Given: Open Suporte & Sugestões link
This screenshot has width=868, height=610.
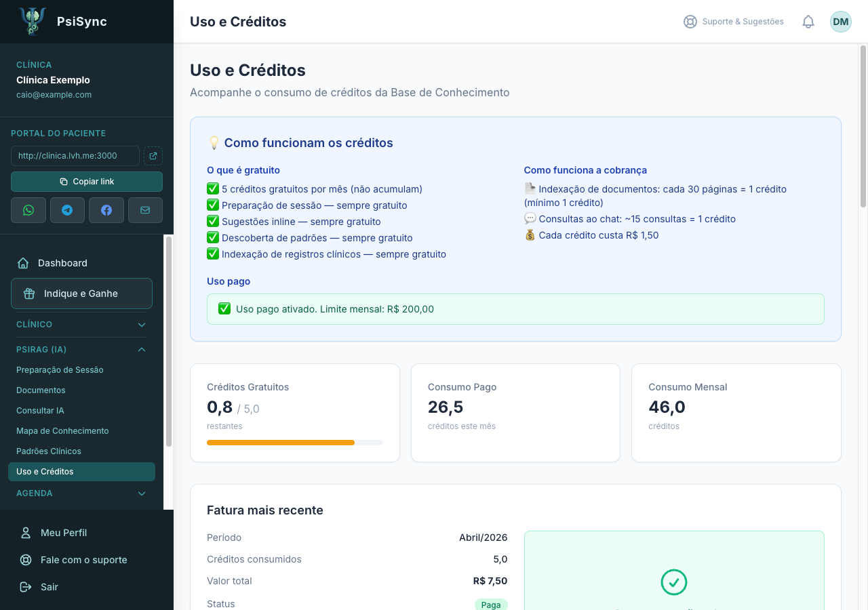Looking at the screenshot, I should tap(734, 22).
